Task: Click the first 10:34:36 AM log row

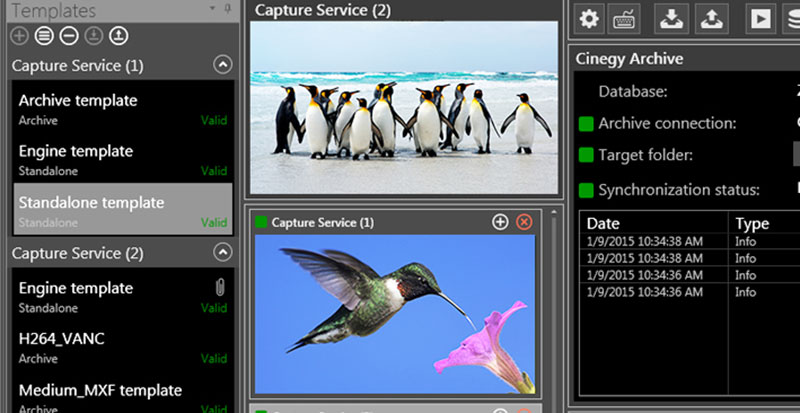Action: (x=690, y=275)
